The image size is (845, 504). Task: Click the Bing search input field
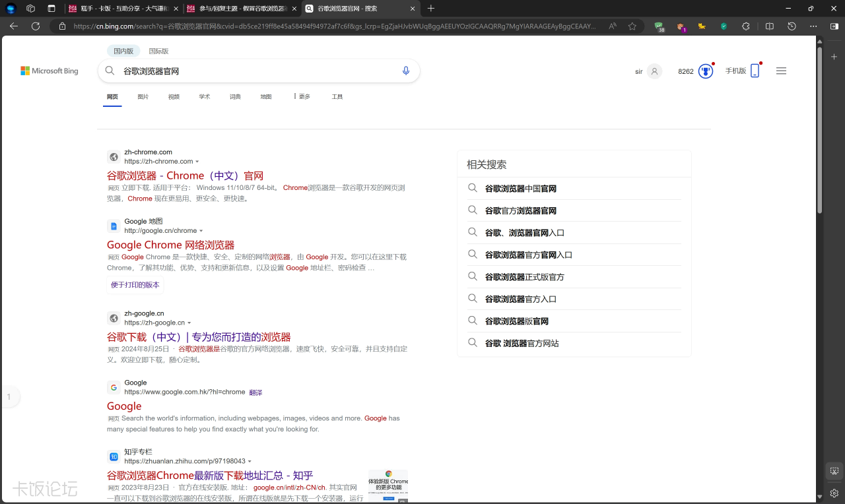click(259, 71)
